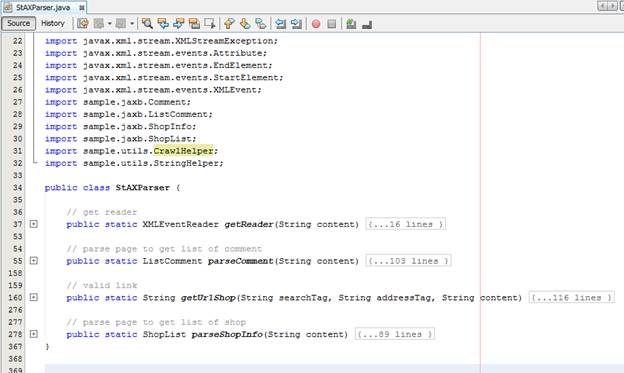Click the Comment code icon
Screen dimensions: 624x373
coord(351,24)
